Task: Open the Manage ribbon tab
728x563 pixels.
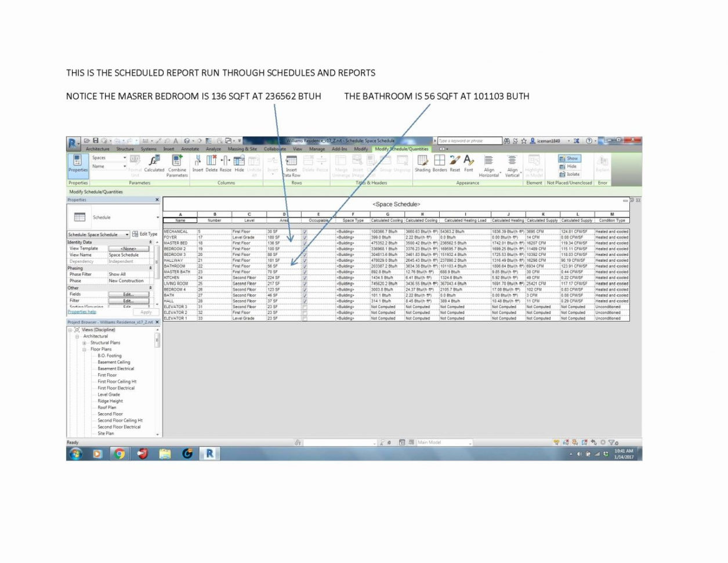Action: coord(317,149)
